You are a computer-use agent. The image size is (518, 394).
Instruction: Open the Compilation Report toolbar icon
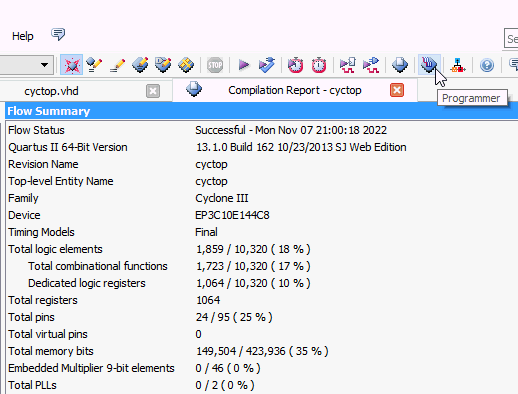(400, 65)
